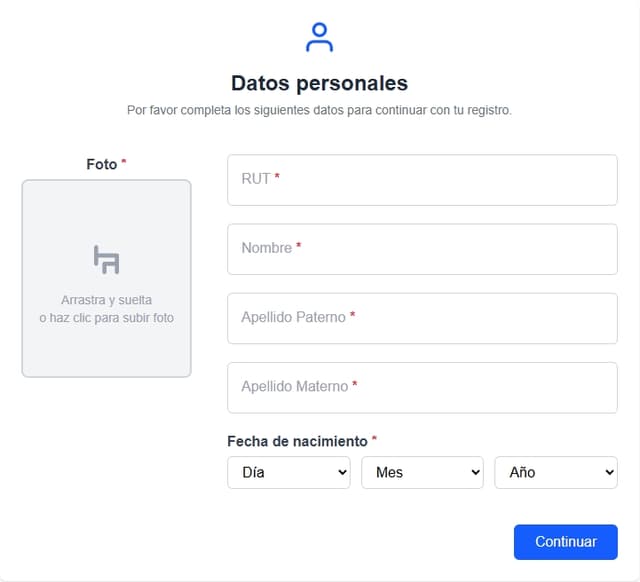Image resolution: width=640 pixels, height=582 pixels.
Task: Click the user profile icon at top
Action: tap(319, 37)
